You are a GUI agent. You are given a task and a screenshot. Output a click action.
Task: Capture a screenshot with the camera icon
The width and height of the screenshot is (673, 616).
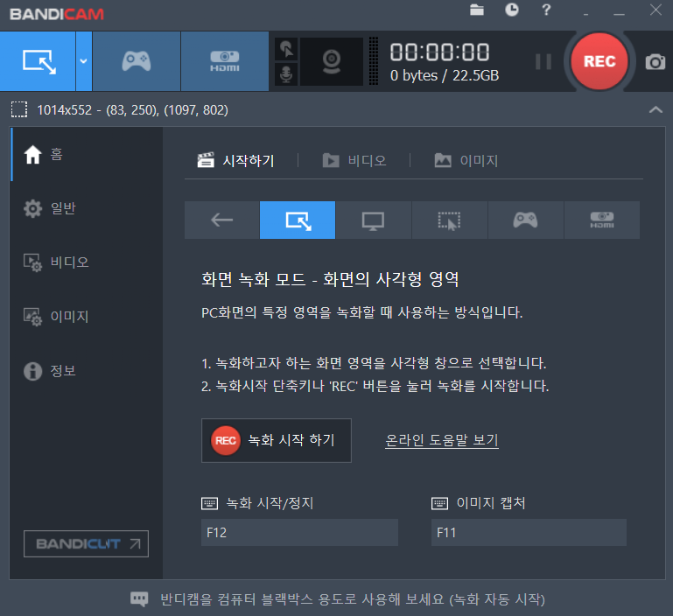655,62
